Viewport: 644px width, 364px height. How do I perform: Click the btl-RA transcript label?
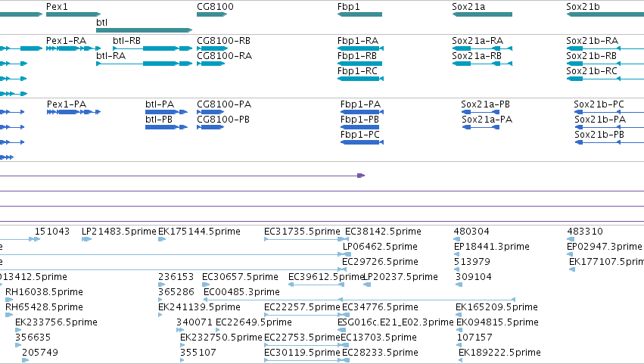tap(110, 56)
